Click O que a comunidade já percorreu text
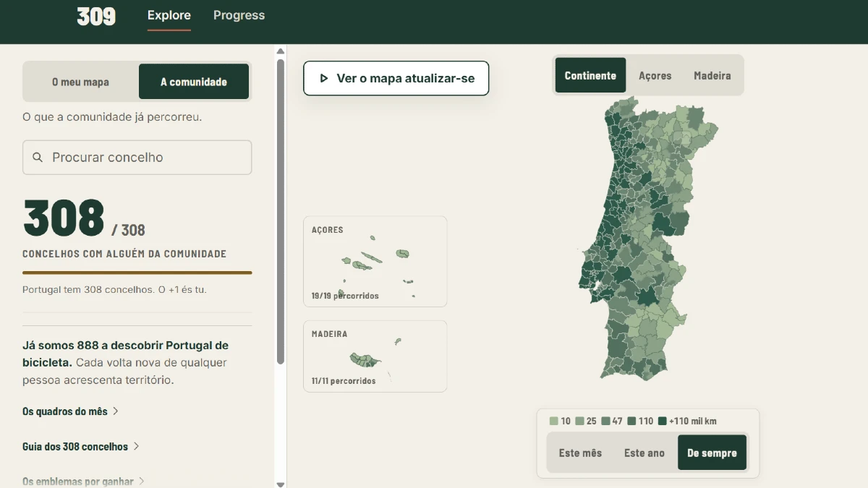Screen dimensions: 868x488 pyautogui.click(x=112, y=116)
